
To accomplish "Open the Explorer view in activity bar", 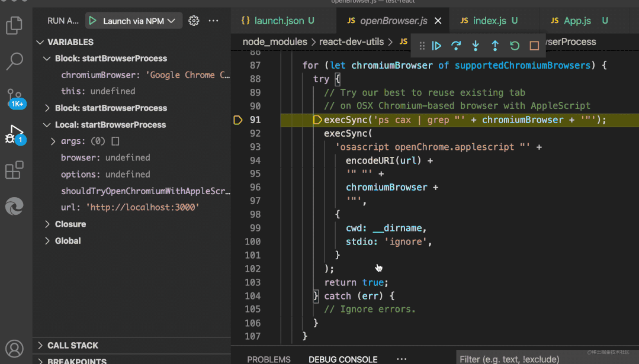I will 14,25.
